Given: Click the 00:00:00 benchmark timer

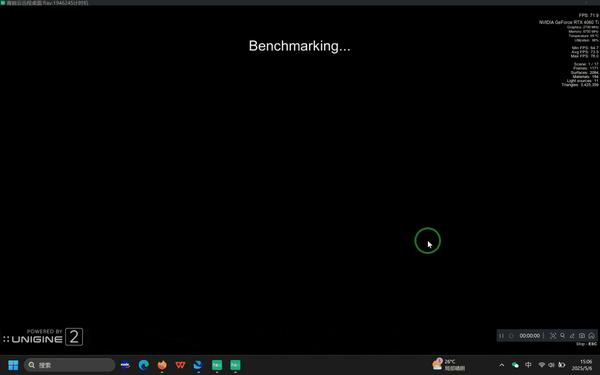Looking at the screenshot, I should (x=530, y=336).
